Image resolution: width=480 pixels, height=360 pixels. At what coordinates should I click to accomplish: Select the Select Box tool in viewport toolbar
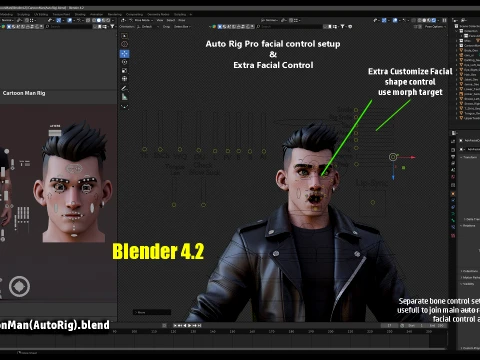pyautogui.click(x=124, y=36)
